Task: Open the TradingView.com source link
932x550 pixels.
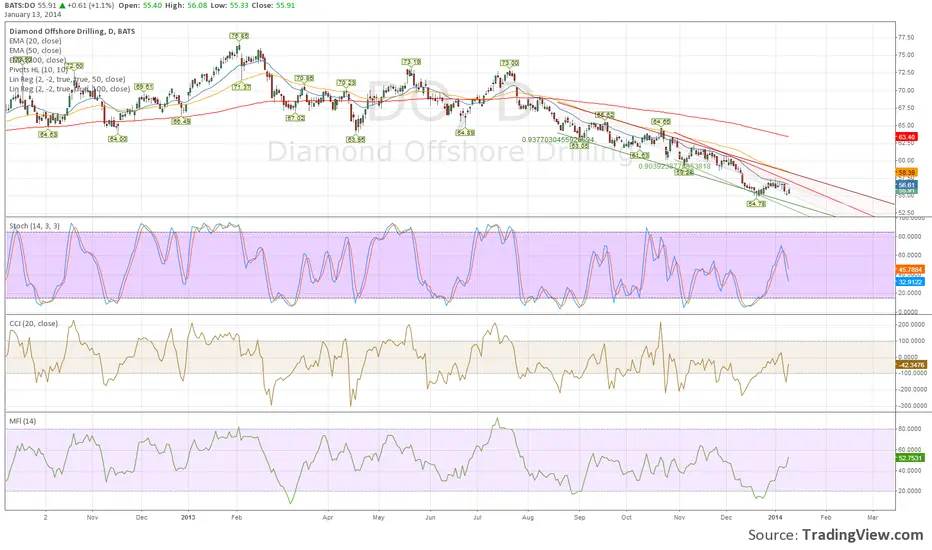Action: (862, 535)
